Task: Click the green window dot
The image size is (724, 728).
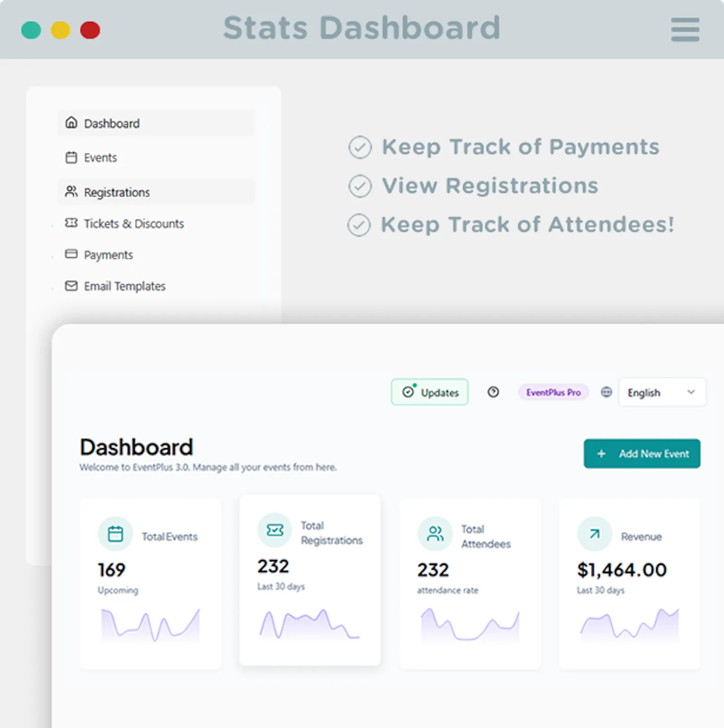Action: pos(31,30)
